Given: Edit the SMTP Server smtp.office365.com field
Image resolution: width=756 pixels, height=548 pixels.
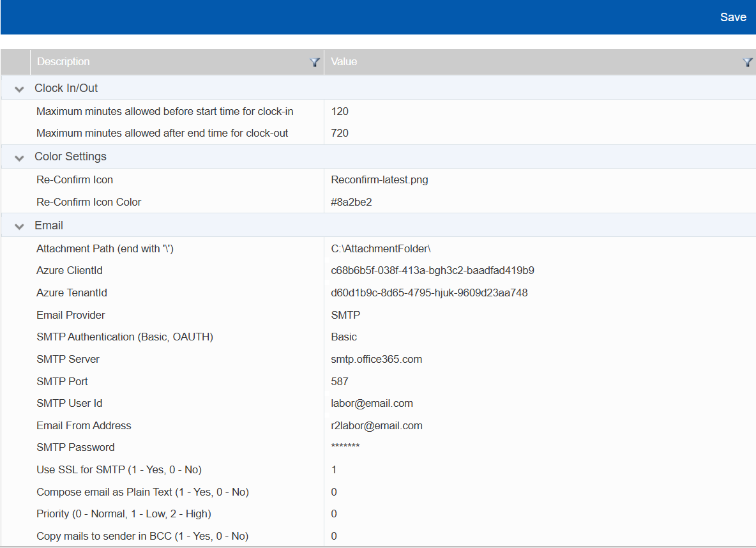Looking at the screenshot, I should click(376, 359).
